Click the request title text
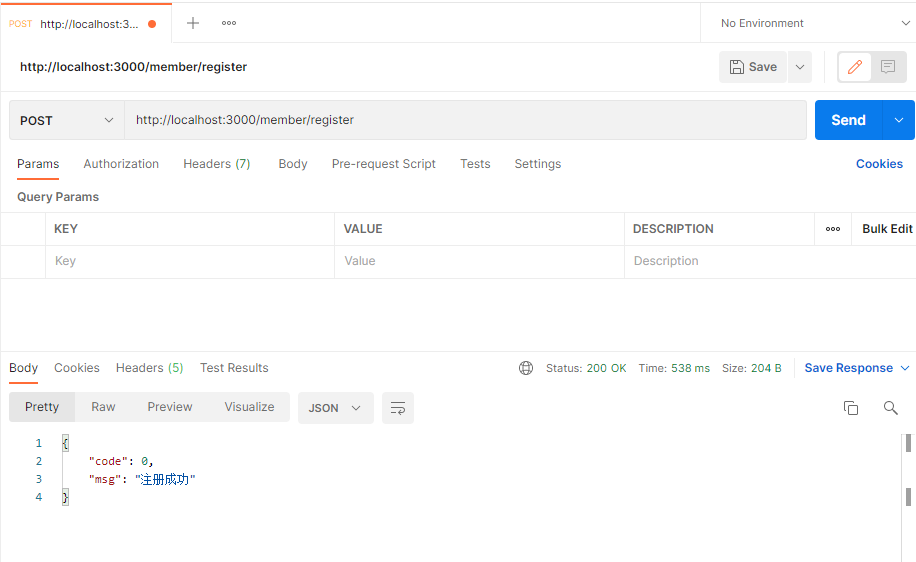This screenshot has width=916, height=562. (133, 67)
